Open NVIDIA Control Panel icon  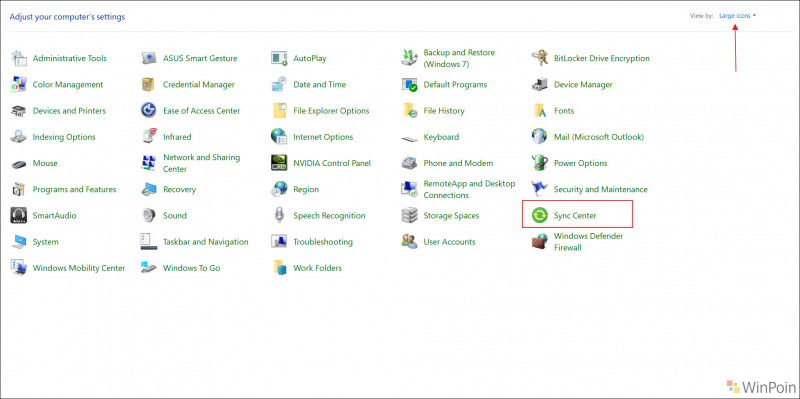tap(279, 163)
